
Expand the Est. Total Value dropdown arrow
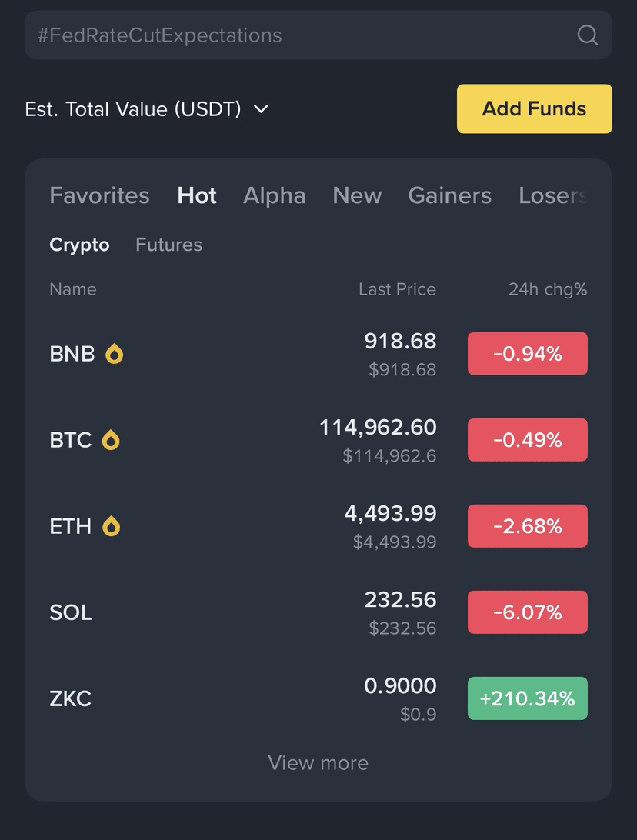[x=261, y=109]
